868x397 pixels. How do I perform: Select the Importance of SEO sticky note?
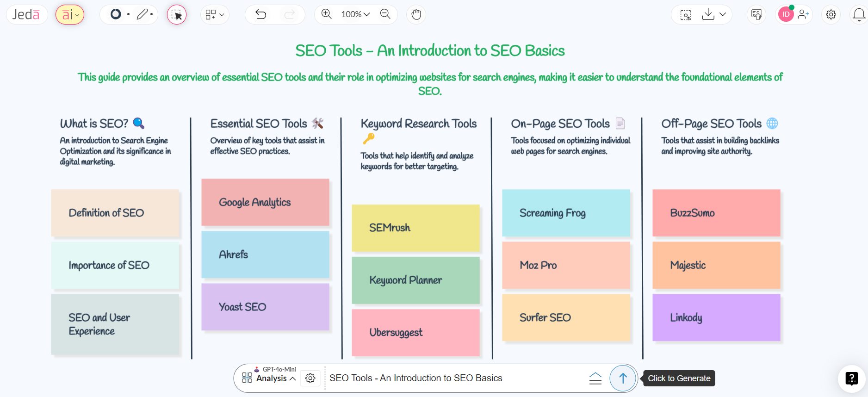point(115,265)
